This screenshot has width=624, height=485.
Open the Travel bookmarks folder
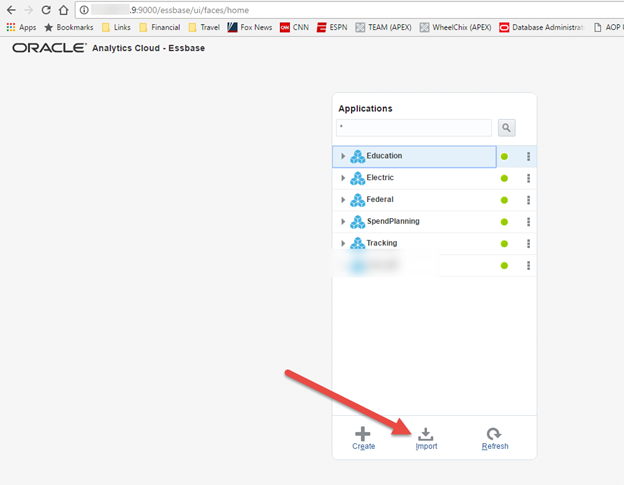(203, 27)
